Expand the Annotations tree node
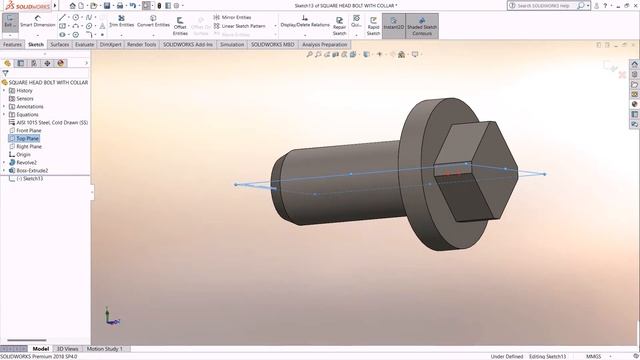 (4, 107)
